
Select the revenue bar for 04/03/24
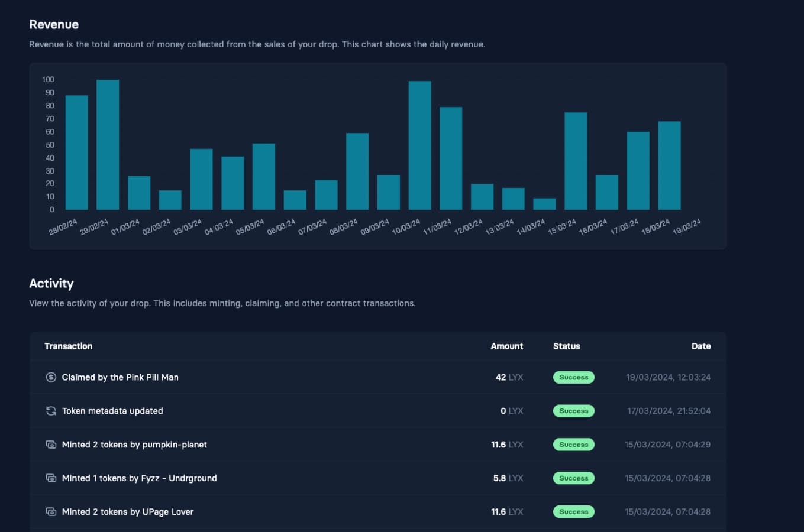(x=233, y=183)
